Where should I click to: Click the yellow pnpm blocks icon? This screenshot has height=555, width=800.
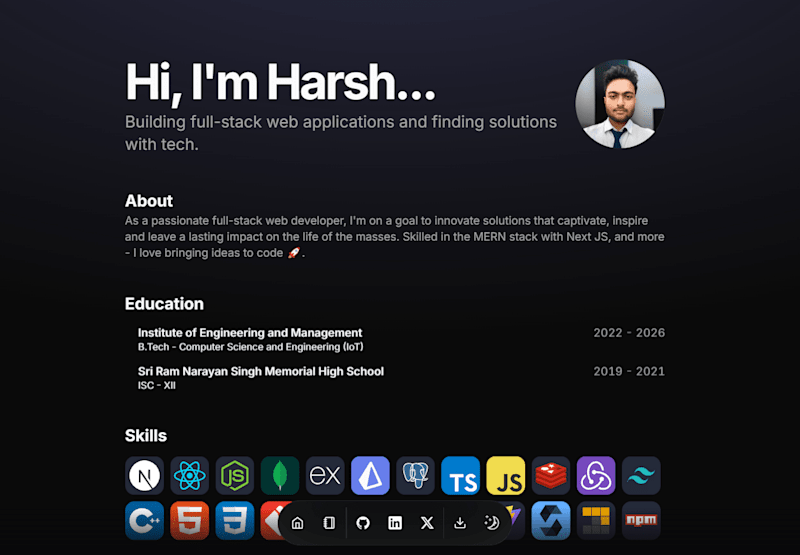pyautogui.click(x=596, y=520)
